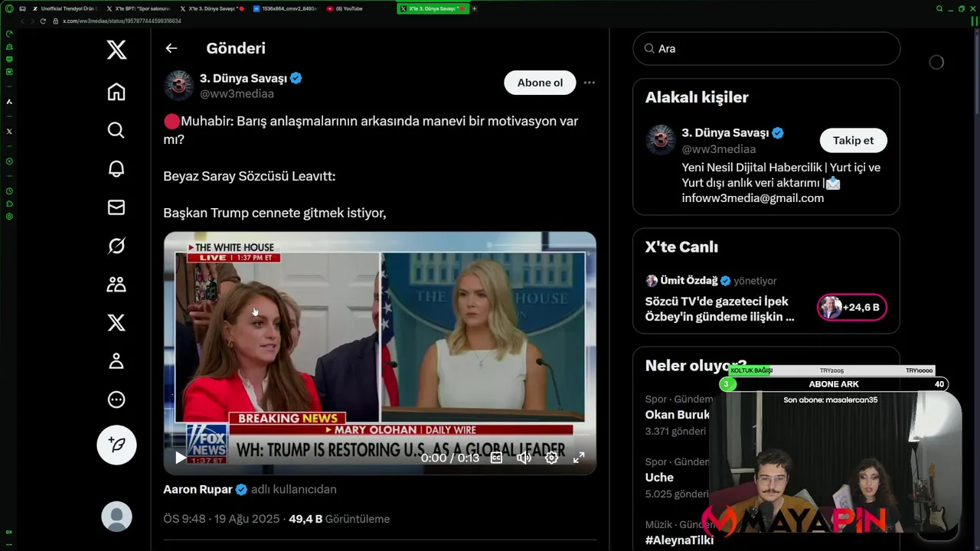
Task: Open Aaron Rupar source link
Action: 198,489
